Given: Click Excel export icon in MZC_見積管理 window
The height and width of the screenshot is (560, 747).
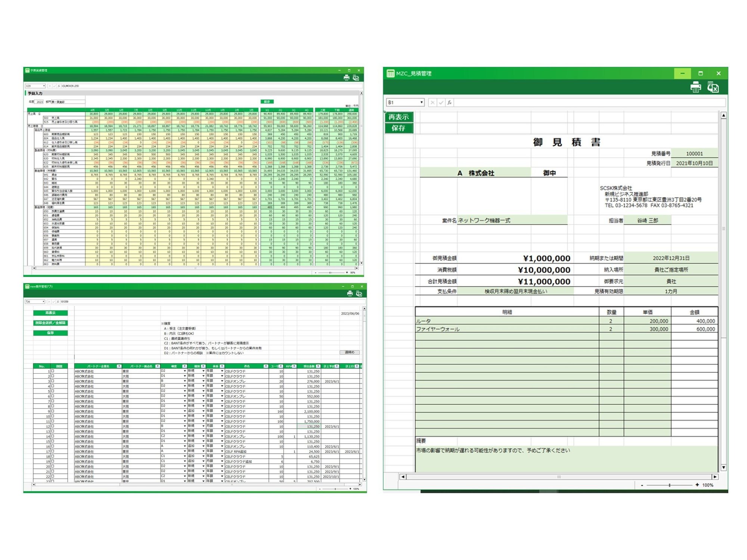Looking at the screenshot, I should click(713, 87).
